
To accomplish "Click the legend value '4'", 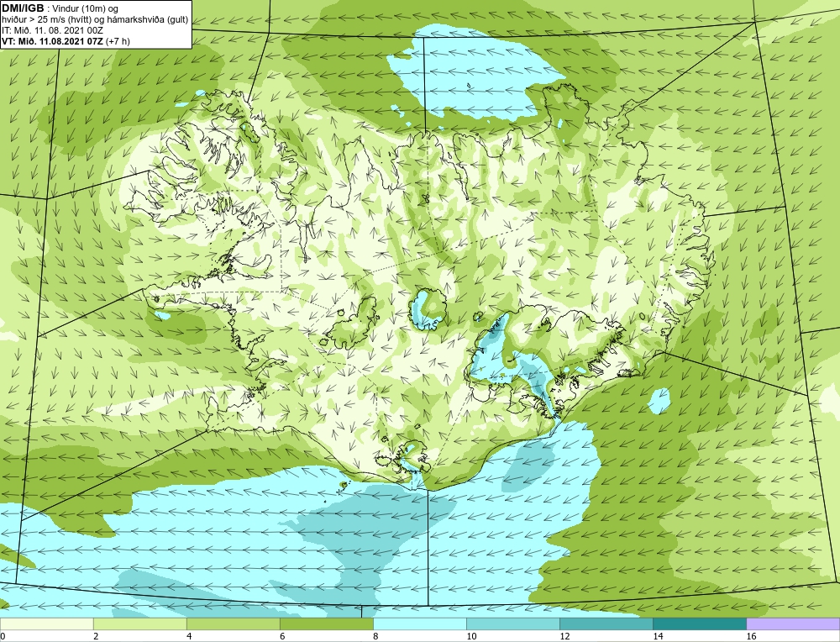I will click(189, 636).
